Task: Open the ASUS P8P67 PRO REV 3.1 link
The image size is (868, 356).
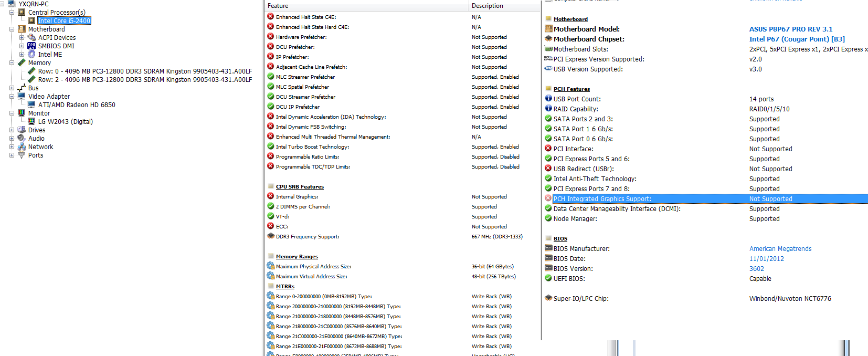Action: coord(790,29)
